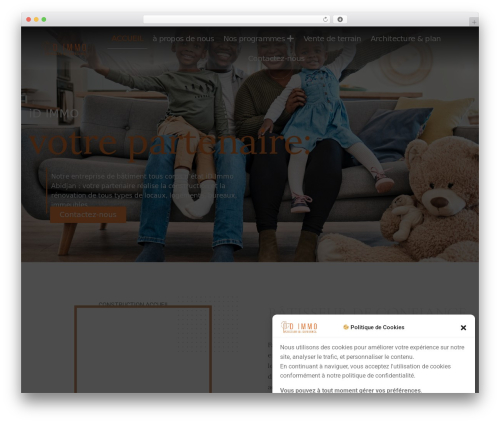Click the iD IMMO logo in cookie popup

tap(299, 327)
